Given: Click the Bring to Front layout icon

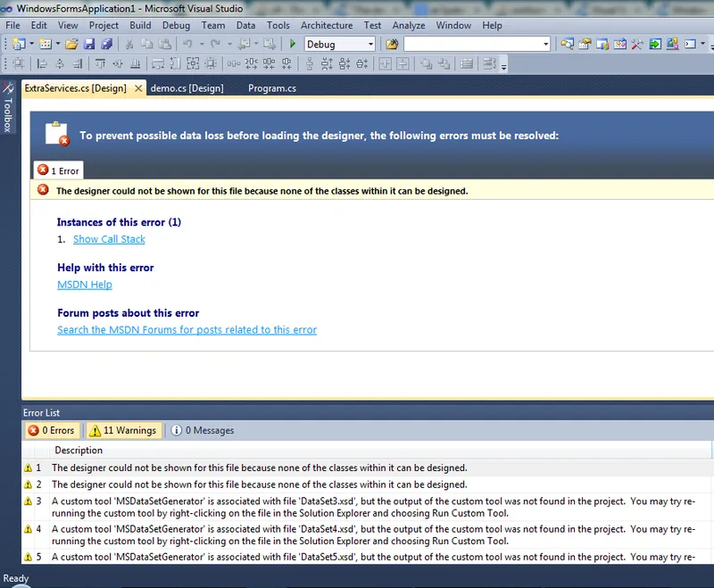Looking at the screenshot, I should tap(427, 63).
